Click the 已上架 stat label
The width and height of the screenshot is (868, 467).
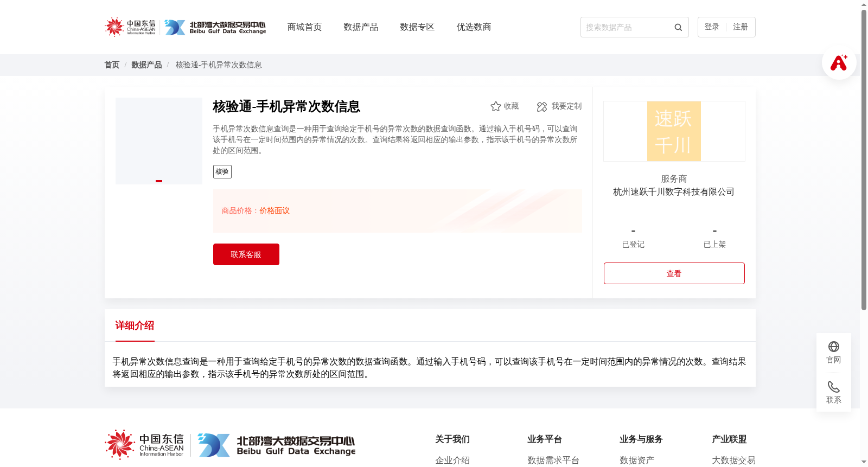click(x=714, y=245)
